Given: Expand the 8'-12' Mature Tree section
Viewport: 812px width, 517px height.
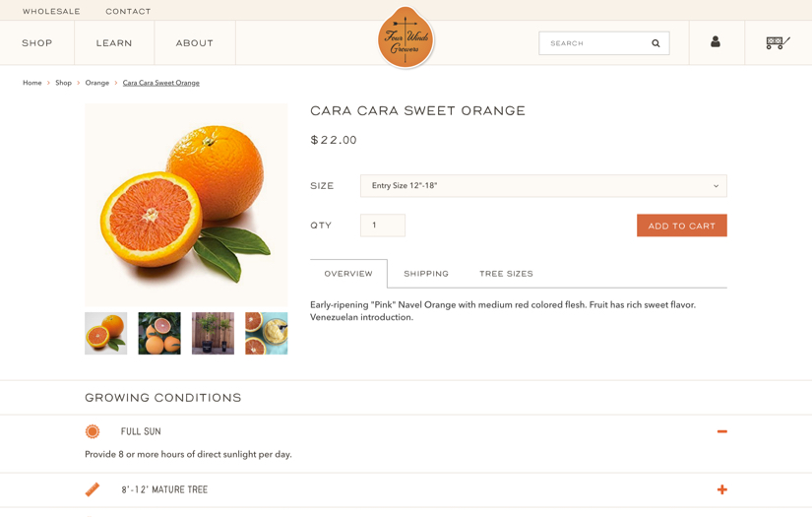Looking at the screenshot, I should [721, 489].
